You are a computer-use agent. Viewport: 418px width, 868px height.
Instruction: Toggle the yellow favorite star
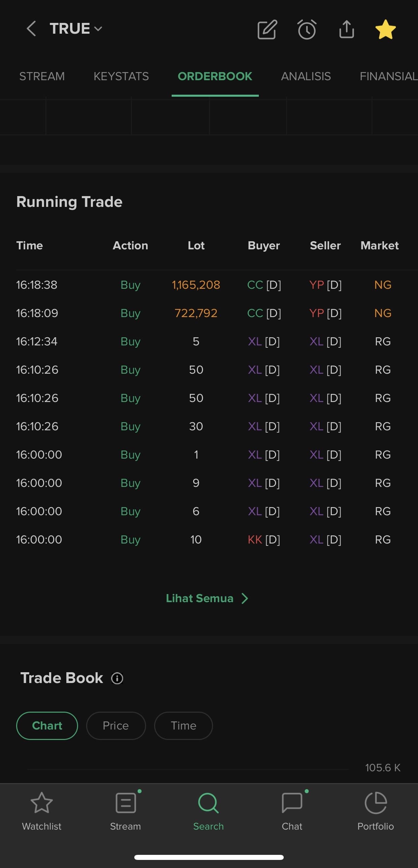pos(385,29)
